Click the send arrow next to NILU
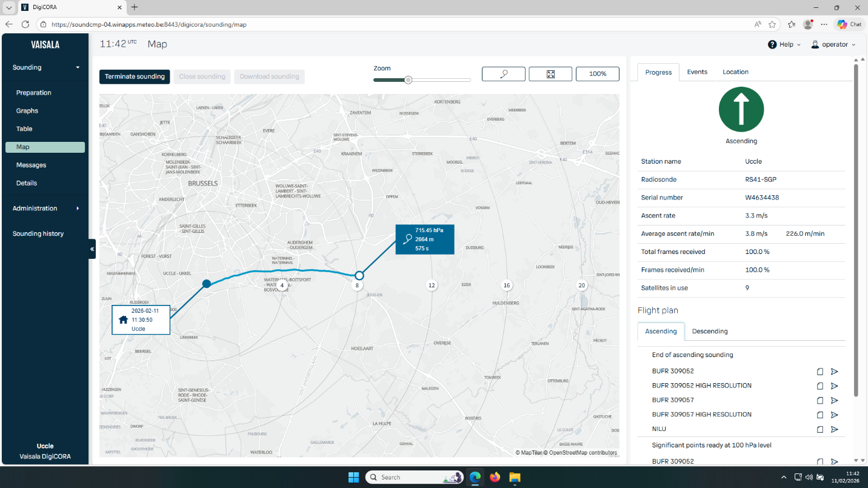Viewport: 868px width, 488px height. (834, 429)
